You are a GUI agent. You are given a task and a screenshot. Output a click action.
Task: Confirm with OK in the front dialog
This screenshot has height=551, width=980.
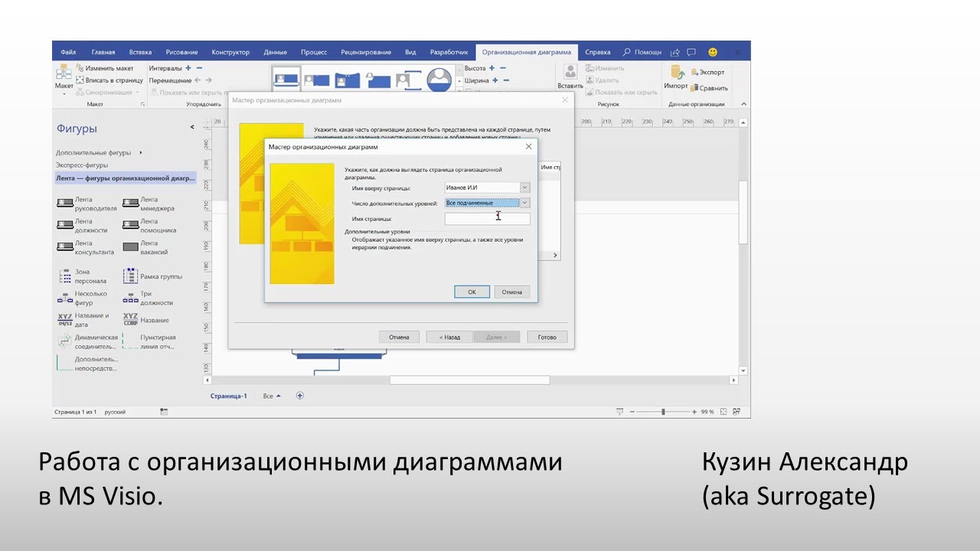pos(472,292)
